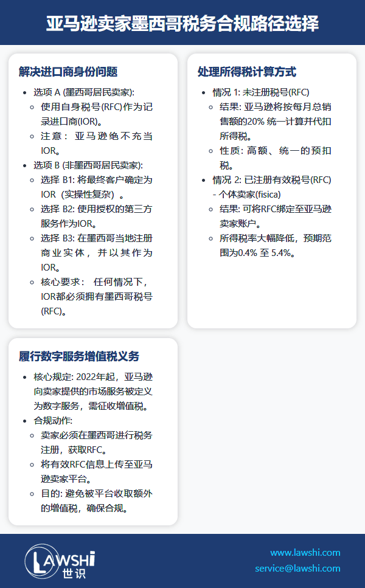Select the 选择 B1 最终客户 sub-item

(x=96, y=187)
